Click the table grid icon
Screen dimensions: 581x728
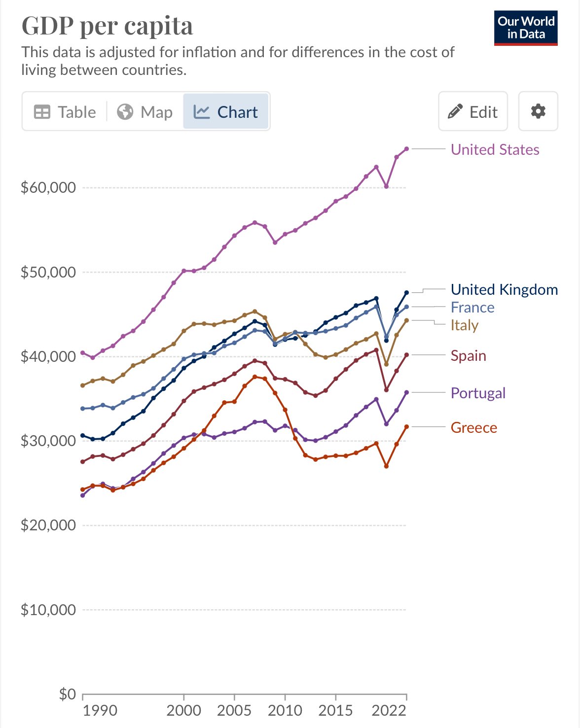pyautogui.click(x=42, y=112)
